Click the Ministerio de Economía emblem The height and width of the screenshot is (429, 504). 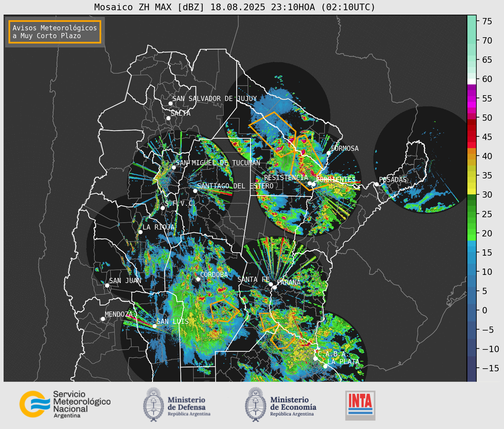[x=256, y=404]
